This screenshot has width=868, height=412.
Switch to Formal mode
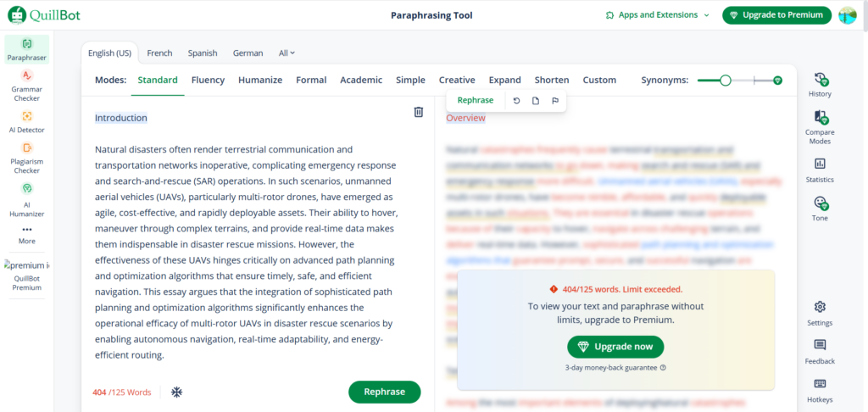click(311, 81)
